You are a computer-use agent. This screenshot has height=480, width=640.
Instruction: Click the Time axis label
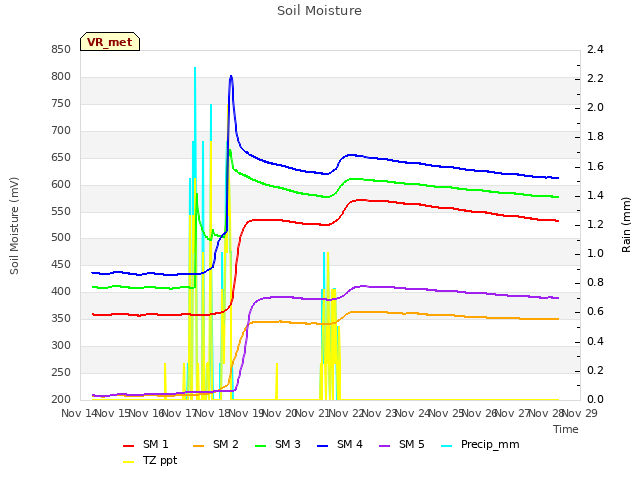click(x=566, y=429)
